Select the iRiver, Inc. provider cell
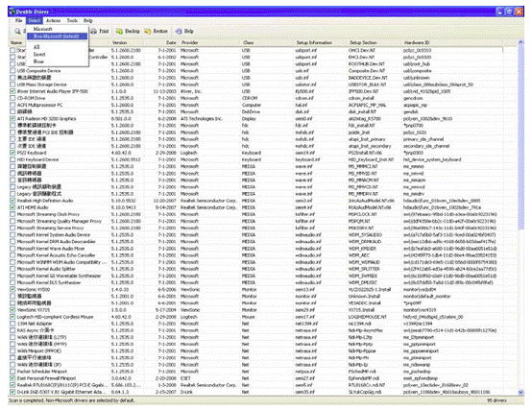This screenshot has width=532, height=410. 190,91
